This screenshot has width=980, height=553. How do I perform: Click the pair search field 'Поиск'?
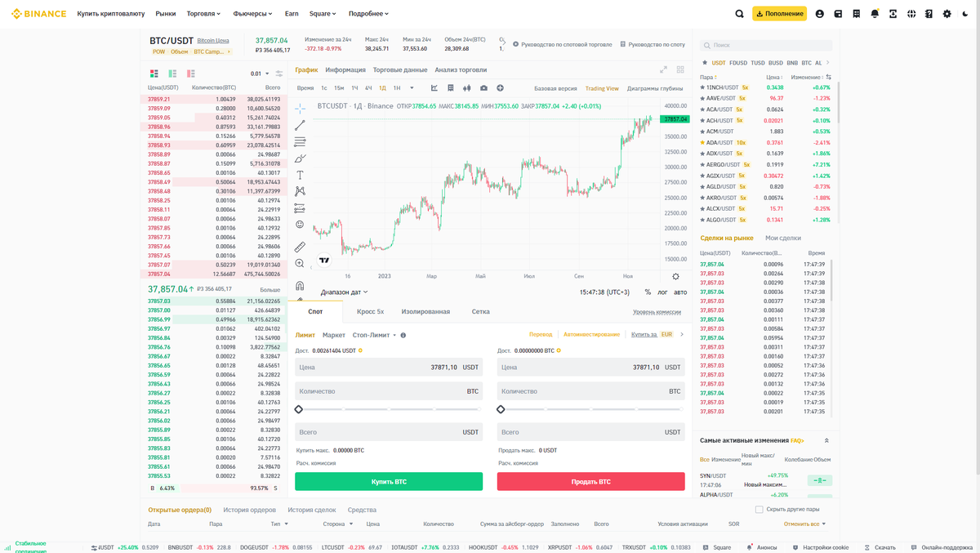766,45
